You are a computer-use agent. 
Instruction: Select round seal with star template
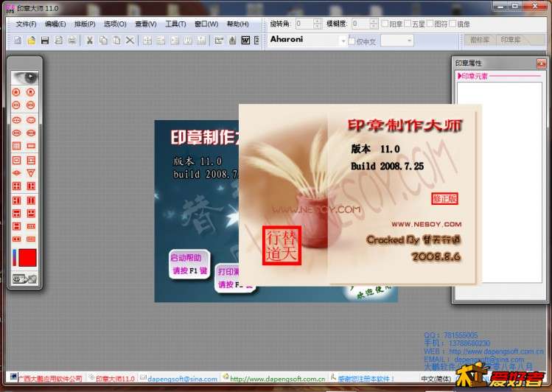16,92
